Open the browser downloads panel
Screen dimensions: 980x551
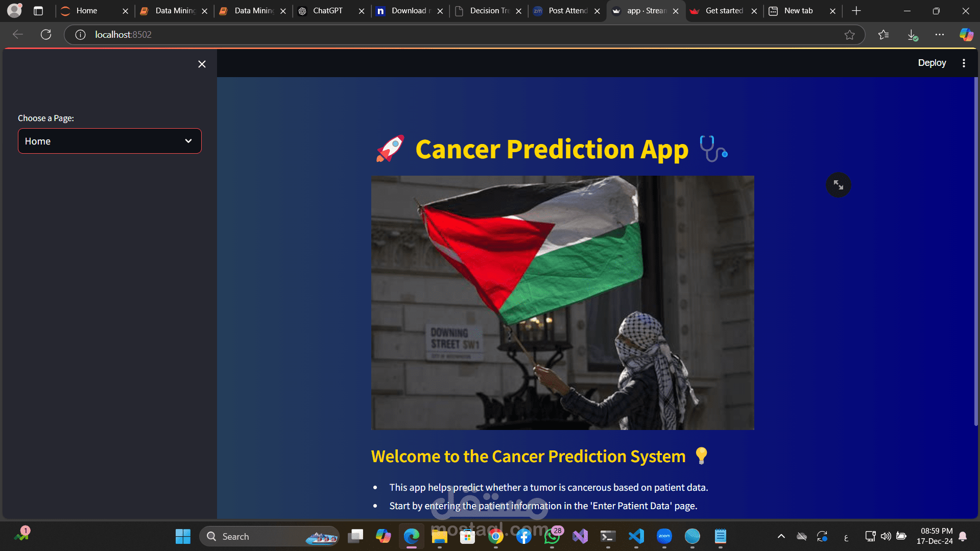click(x=912, y=35)
